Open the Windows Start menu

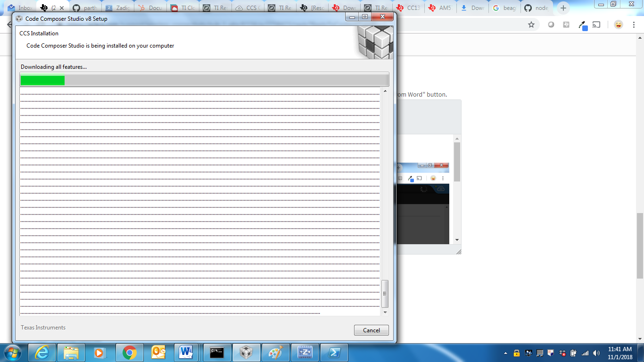coord(12,353)
